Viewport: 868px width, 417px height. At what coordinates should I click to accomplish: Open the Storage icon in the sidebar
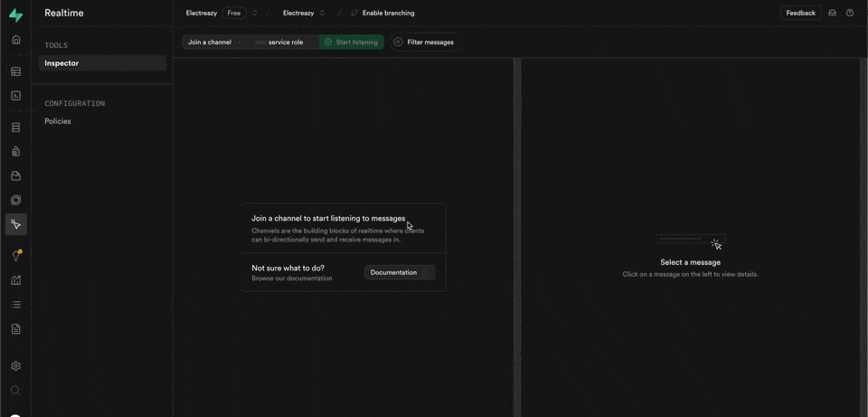[16, 176]
